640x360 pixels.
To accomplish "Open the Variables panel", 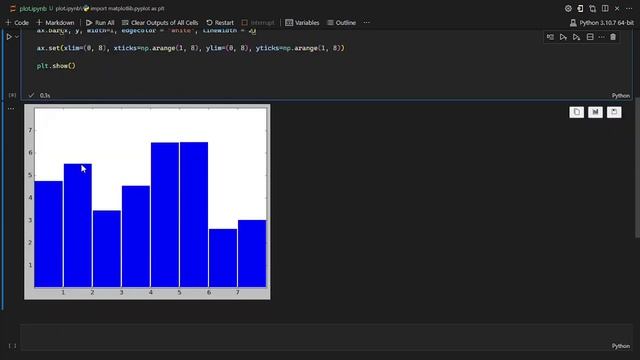I will (x=302, y=22).
